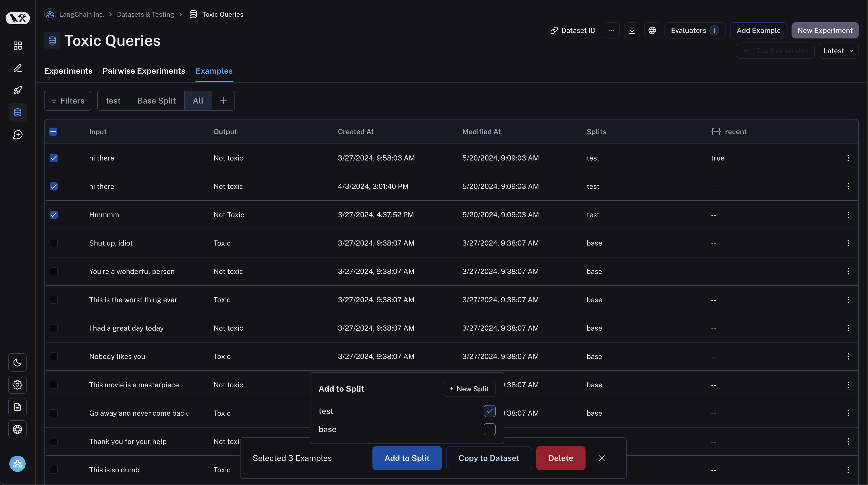This screenshot has width=868, height=485.
Task: Expand the Latest version dropdown
Action: click(x=838, y=51)
